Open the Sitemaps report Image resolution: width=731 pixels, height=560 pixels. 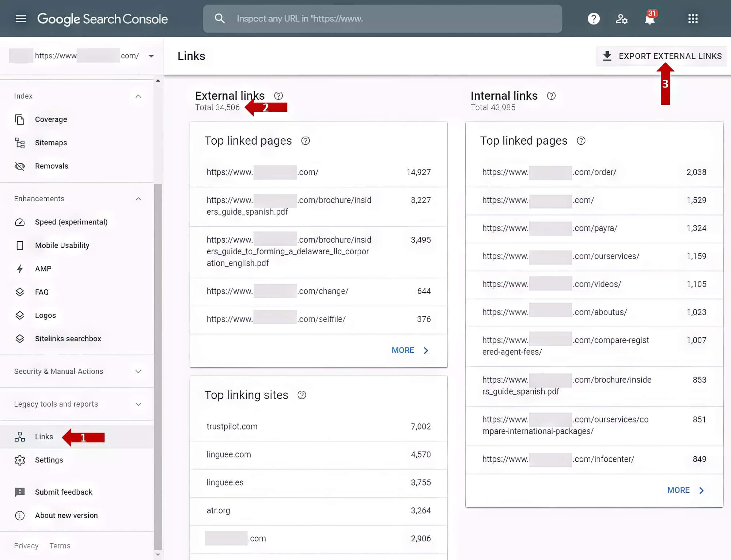click(51, 142)
